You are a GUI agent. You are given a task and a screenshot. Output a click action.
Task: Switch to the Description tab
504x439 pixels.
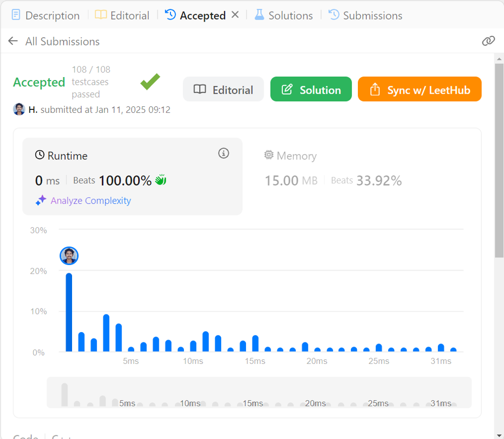45,16
